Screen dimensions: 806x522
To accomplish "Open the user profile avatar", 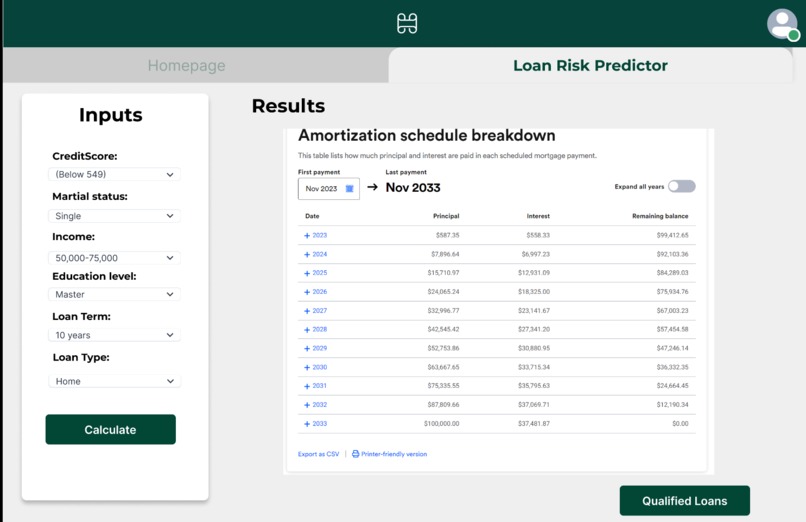I will pyautogui.click(x=782, y=24).
